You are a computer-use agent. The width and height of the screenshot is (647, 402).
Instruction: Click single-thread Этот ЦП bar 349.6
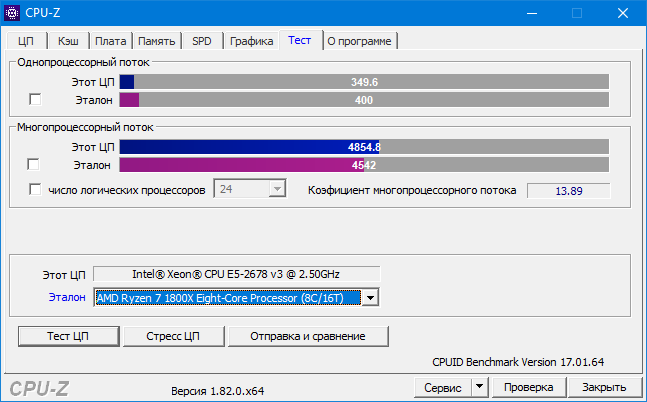[x=364, y=82]
